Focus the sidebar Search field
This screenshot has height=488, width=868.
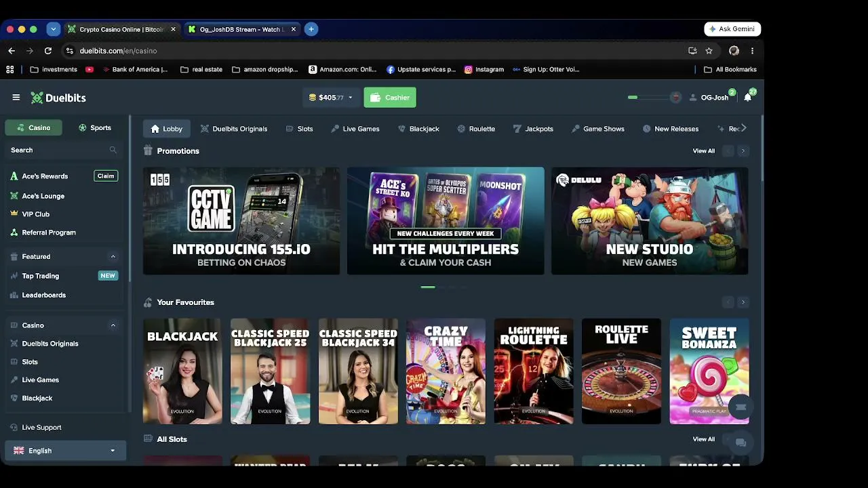(x=64, y=150)
